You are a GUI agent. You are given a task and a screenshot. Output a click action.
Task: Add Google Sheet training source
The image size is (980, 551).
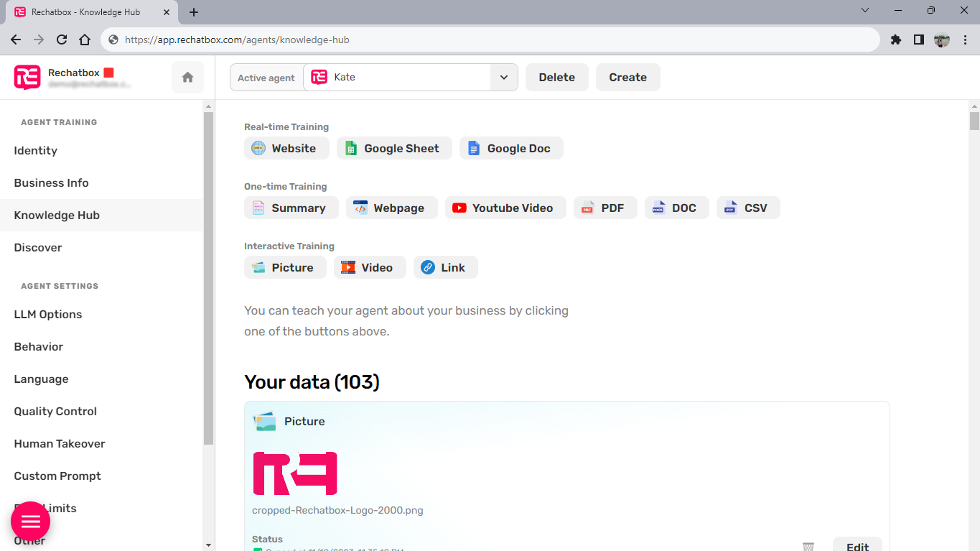(394, 148)
